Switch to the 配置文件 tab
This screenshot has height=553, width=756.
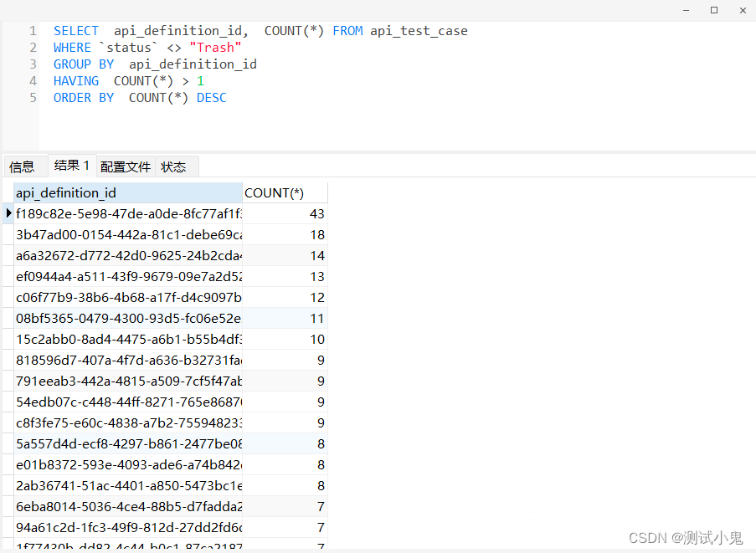125,166
